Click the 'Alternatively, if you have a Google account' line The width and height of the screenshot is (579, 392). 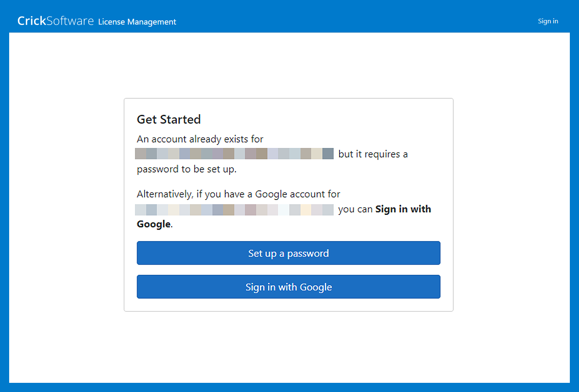[x=238, y=194]
